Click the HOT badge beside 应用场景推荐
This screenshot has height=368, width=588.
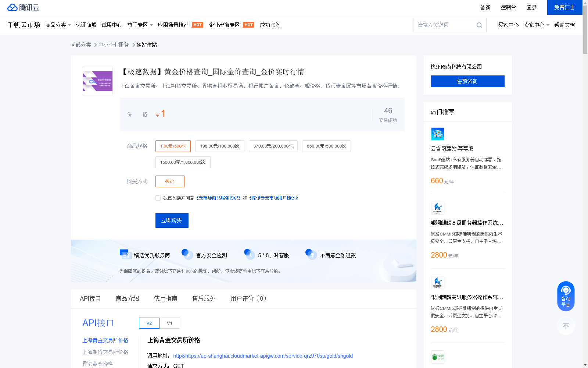pos(198,25)
